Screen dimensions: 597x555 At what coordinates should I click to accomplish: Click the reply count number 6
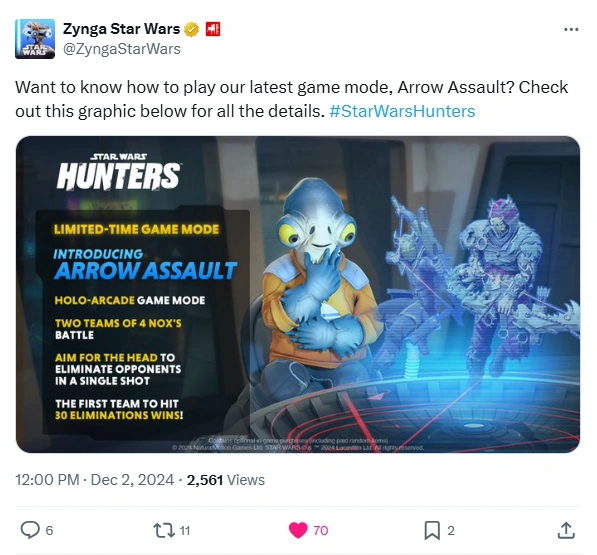49,531
